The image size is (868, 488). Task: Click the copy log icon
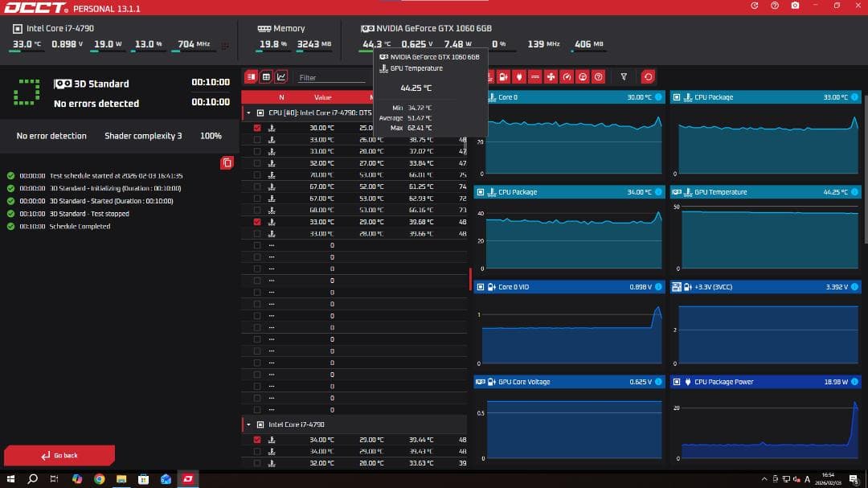pos(227,163)
